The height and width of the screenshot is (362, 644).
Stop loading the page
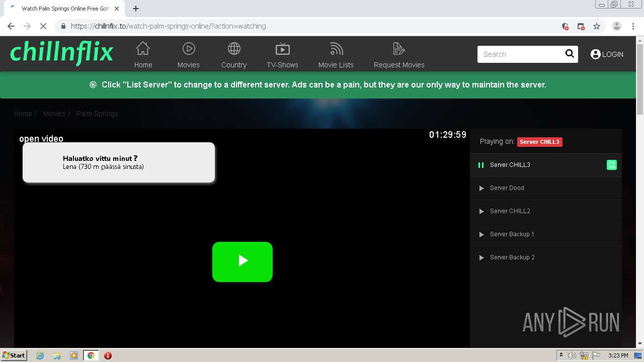[x=43, y=26]
